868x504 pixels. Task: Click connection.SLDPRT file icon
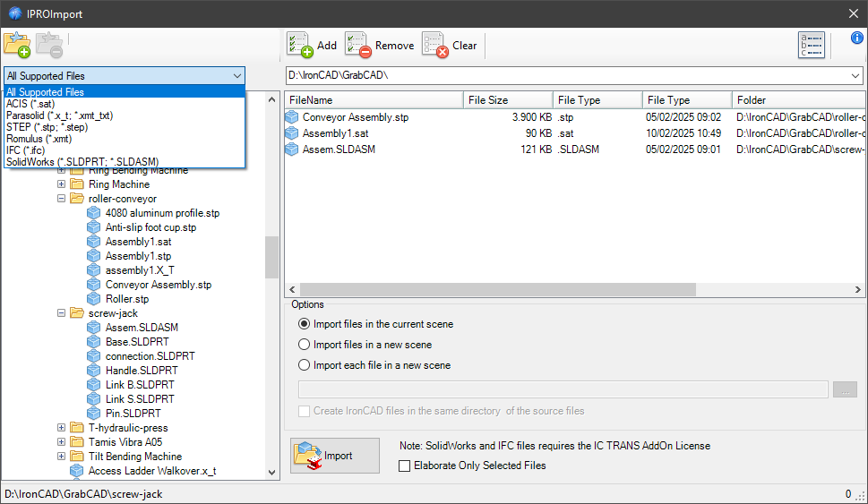click(93, 356)
